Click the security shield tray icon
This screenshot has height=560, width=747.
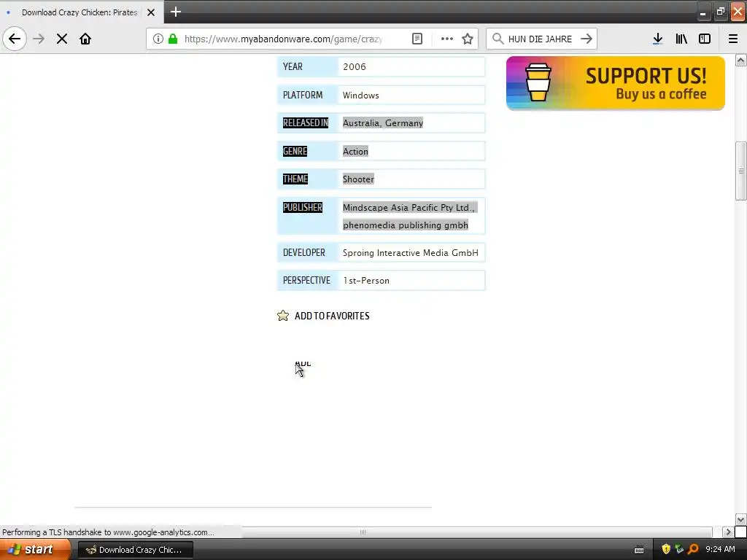pyautogui.click(x=666, y=550)
